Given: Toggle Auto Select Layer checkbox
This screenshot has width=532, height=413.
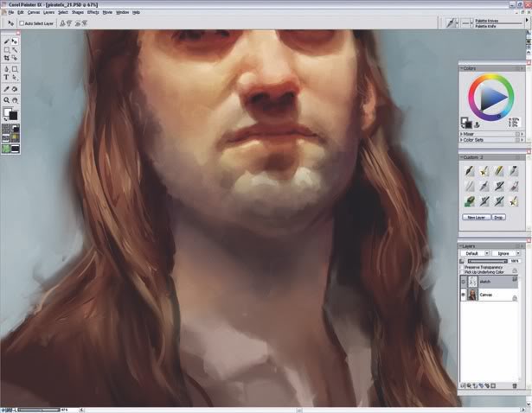Looking at the screenshot, I should tap(22, 23).
